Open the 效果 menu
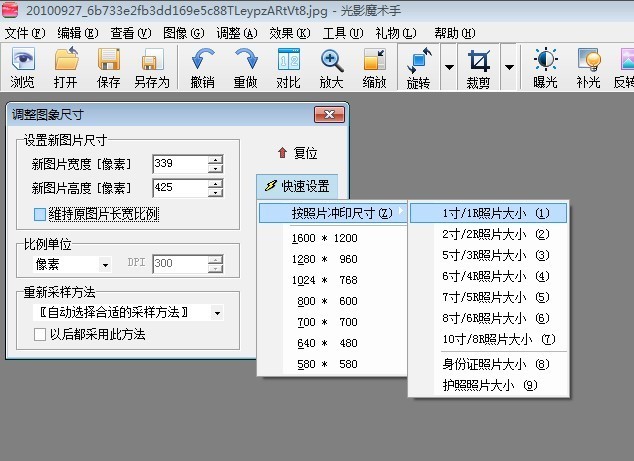The height and width of the screenshot is (461, 634). click(x=290, y=33)
